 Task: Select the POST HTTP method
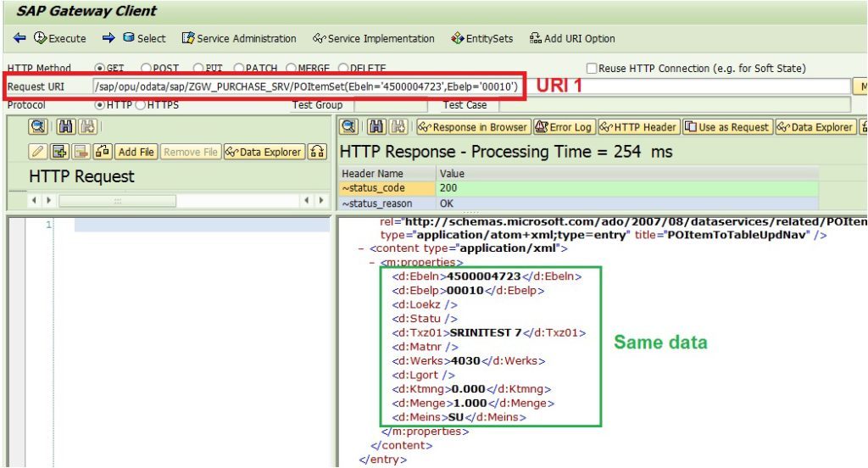tap(146, 68)
